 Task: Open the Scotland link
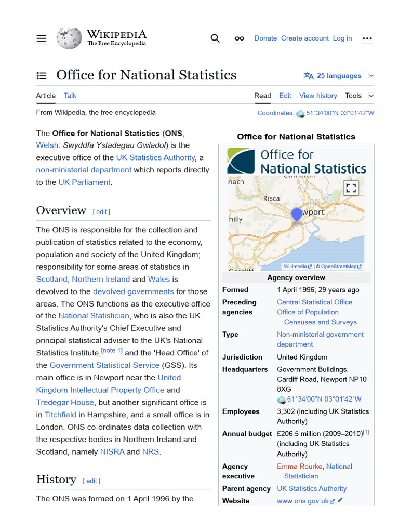52,279
